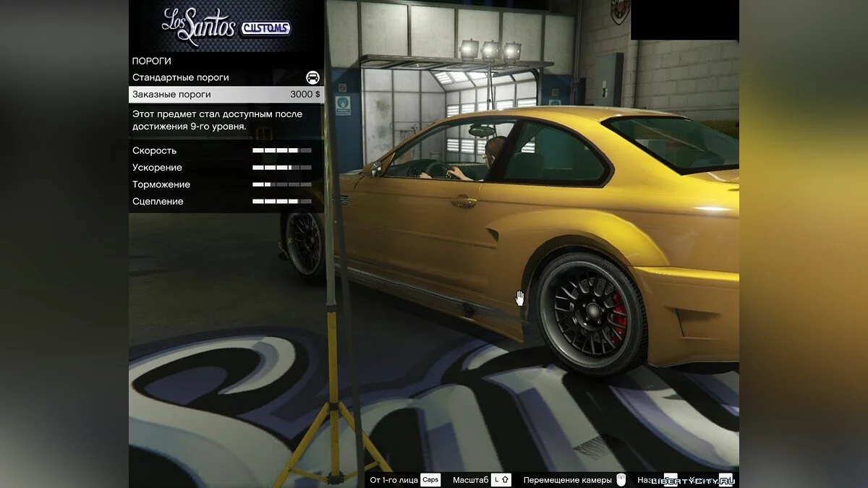868x488 pixels.
Task: Click the Скорость rating bar
Action: pos(281,150)
